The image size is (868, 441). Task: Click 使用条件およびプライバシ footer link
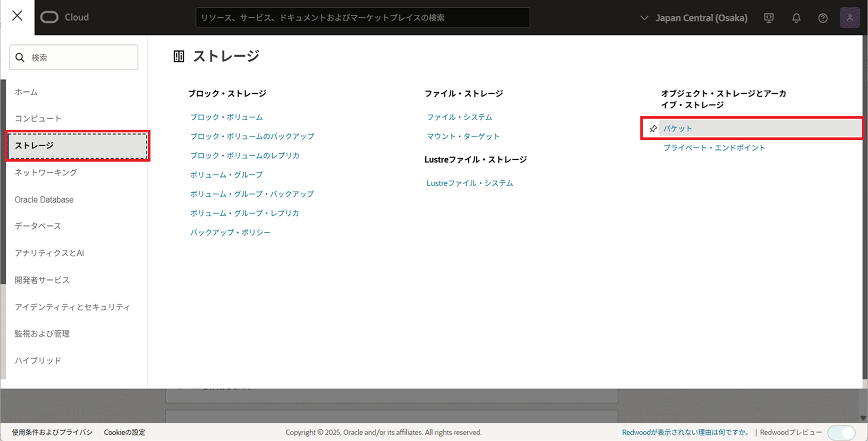(52, 432)
